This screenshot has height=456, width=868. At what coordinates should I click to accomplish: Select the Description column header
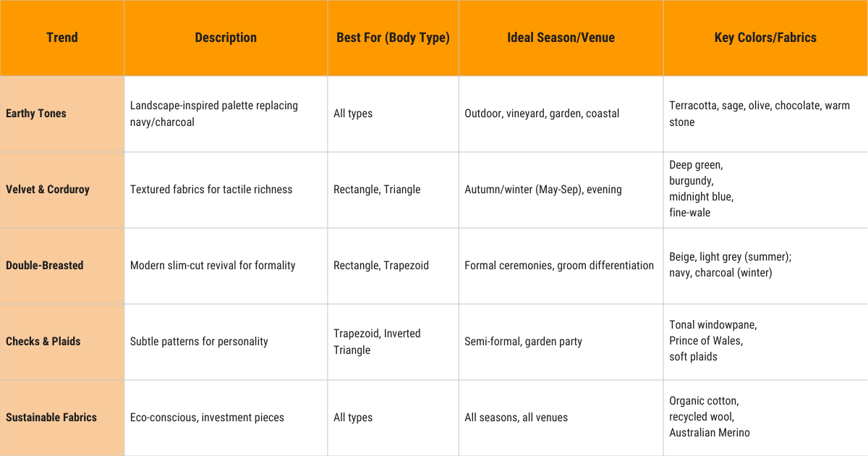(226, 38)
